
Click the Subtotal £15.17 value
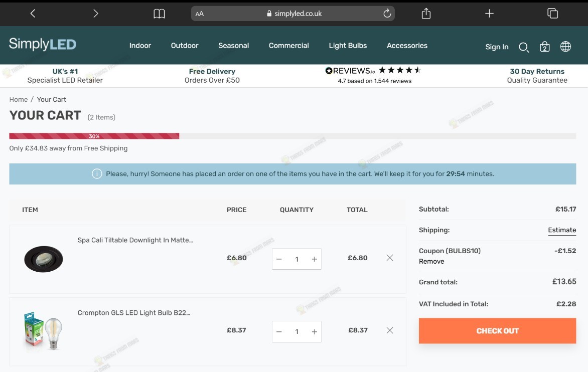point(565,209)
